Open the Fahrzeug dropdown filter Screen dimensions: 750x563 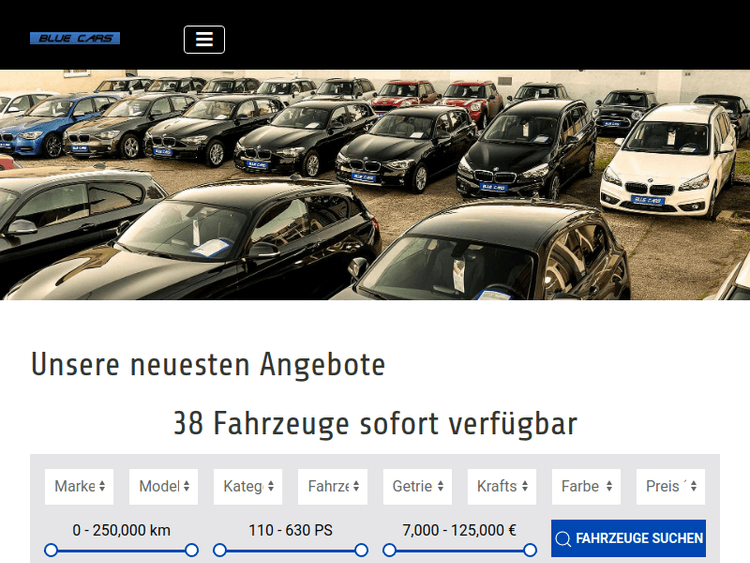pos(332,486)
